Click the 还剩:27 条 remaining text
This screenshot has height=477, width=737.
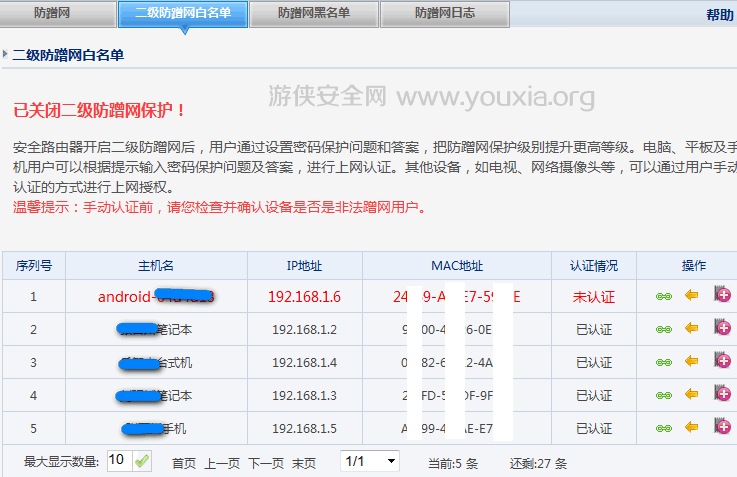(538, 464)
